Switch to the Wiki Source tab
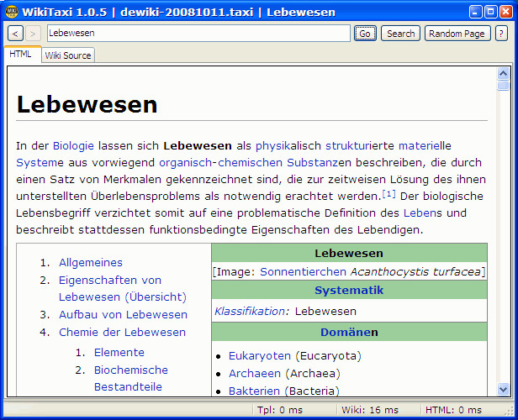 click(x=68, y=55)
